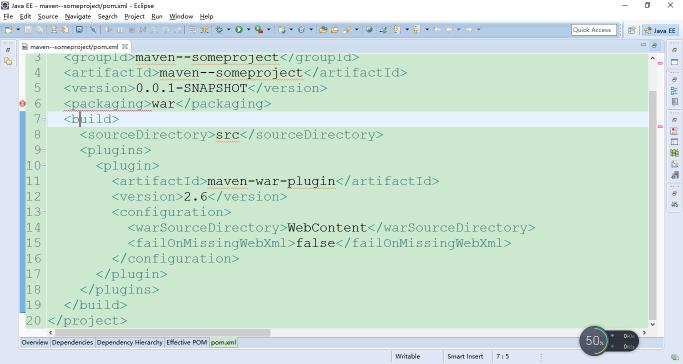Click the maven-war-plugin text on line 11
Screen dimensions: 683x364
coord(271,181)
